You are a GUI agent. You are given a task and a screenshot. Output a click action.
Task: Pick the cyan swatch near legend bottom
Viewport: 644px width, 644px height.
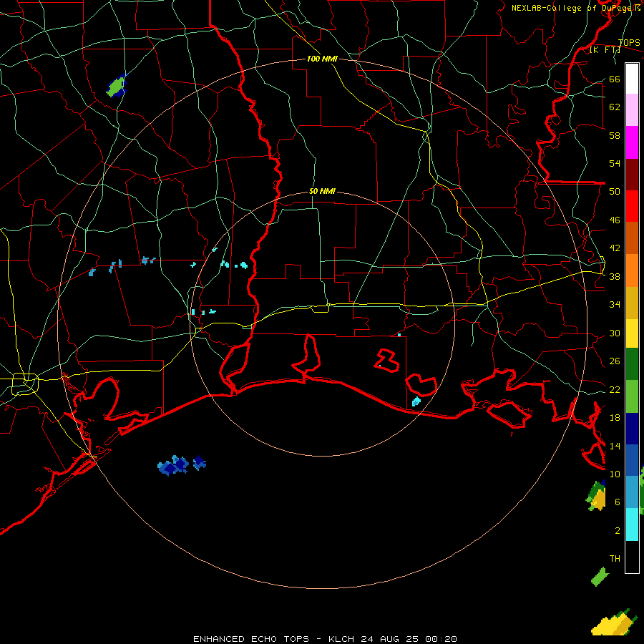(x=632, y=524)
